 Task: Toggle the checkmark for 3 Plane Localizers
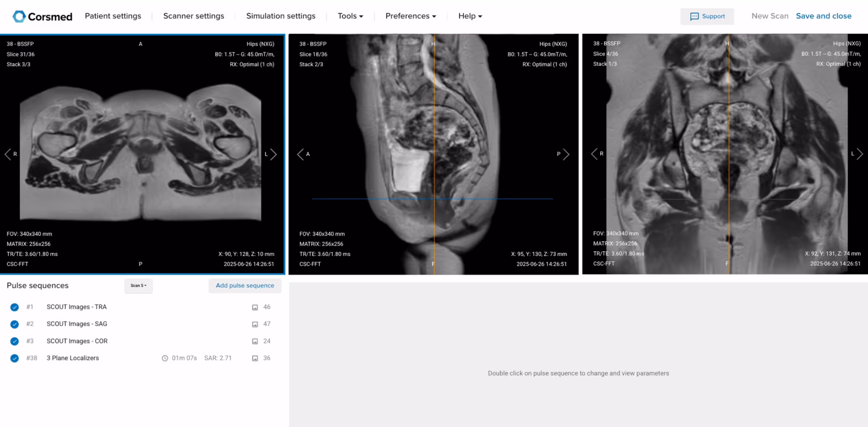point(15,358)
